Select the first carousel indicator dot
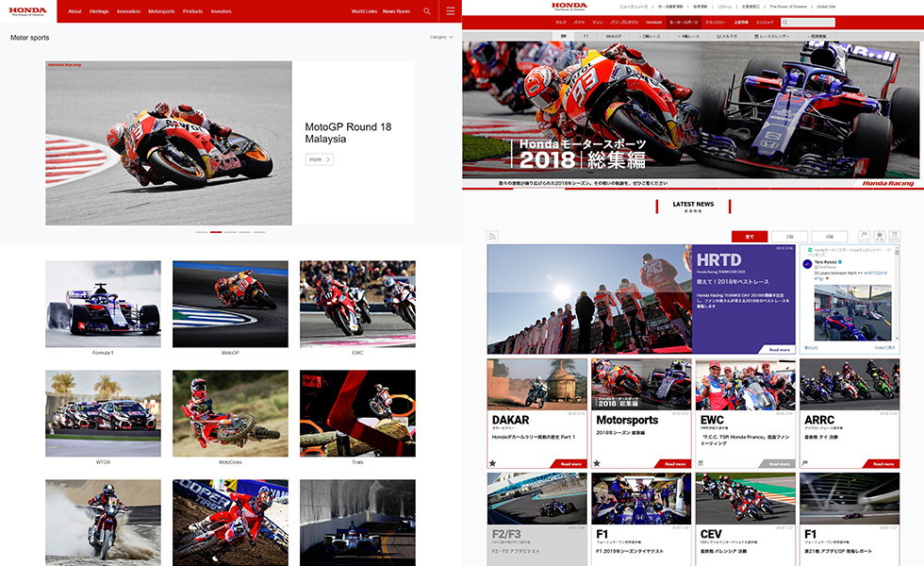 [202, 232]
